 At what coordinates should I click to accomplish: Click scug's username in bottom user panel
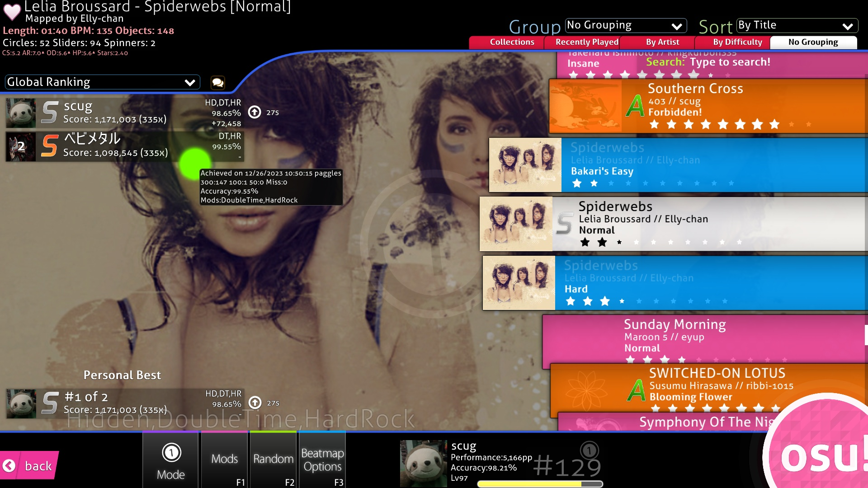(464, 446)
